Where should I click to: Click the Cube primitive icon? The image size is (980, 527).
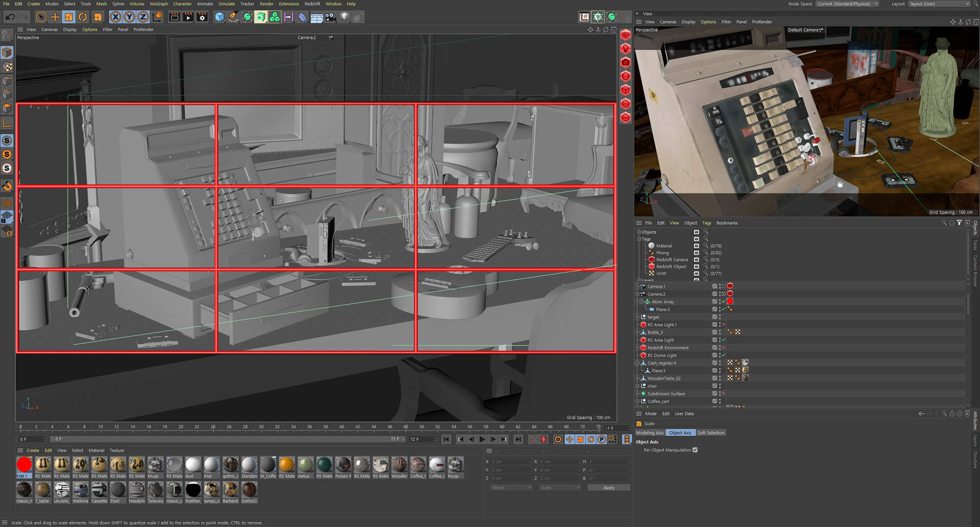tap(219, 17)
